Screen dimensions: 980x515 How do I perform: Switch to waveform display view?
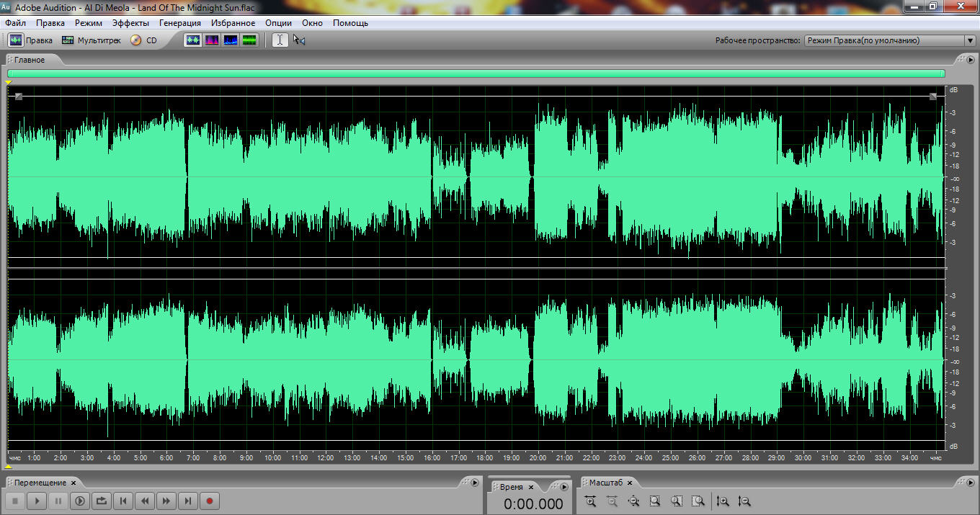point(193,40)
